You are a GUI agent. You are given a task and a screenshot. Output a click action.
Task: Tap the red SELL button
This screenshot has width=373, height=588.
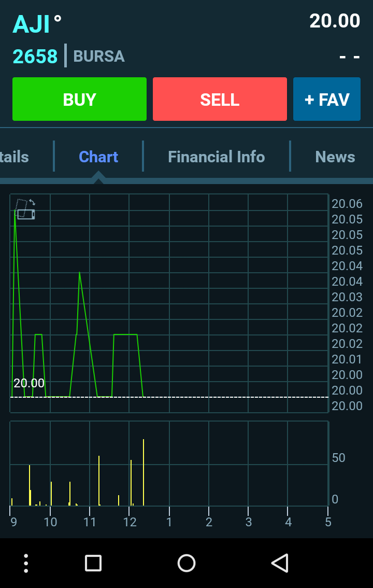click(x=220, y=99)
